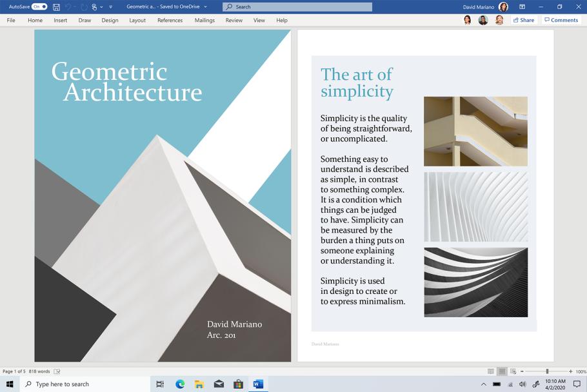This screenshot has width=587, height=392.
Task: Open the Customize Quick Access Toolbar dropdown
Action: [x=111, y=6]
